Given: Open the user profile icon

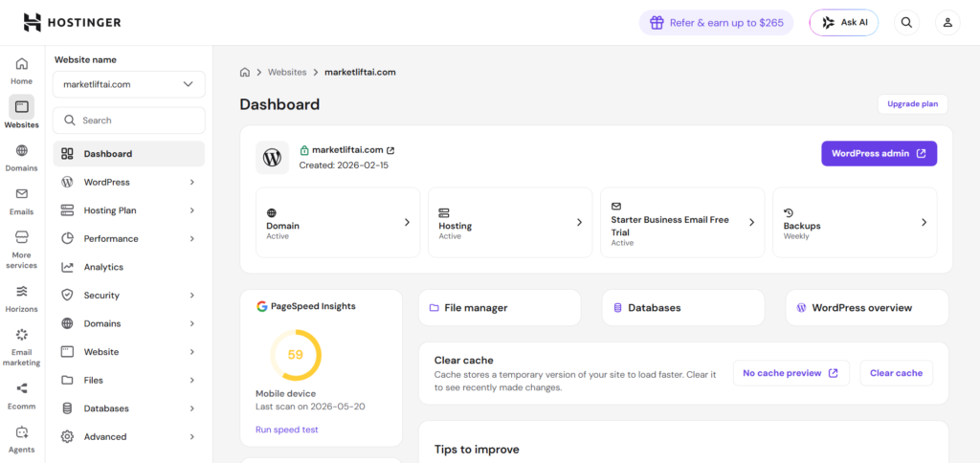Looking at the screenshot, I should (947, 23).
